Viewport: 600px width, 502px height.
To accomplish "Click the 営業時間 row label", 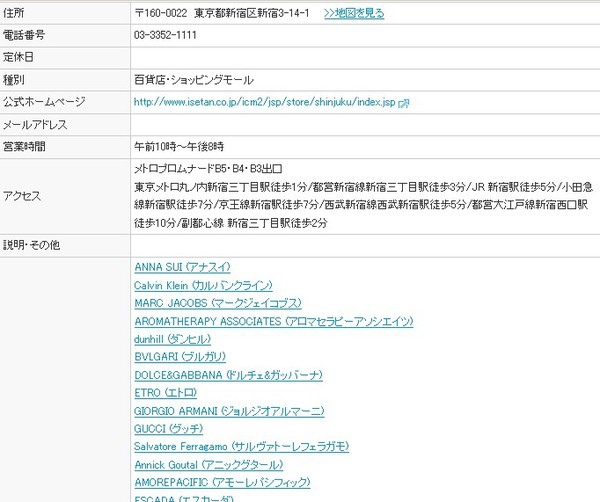I will click(x=24, y=147).
